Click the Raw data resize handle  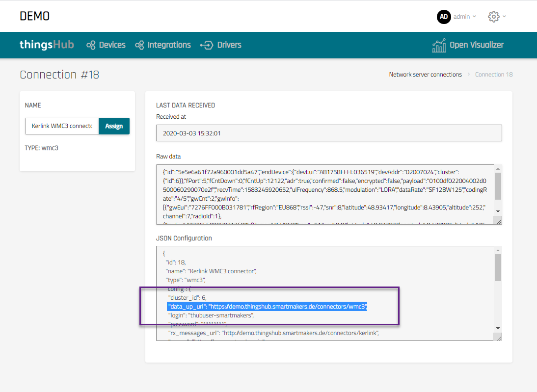coord(498,221)
